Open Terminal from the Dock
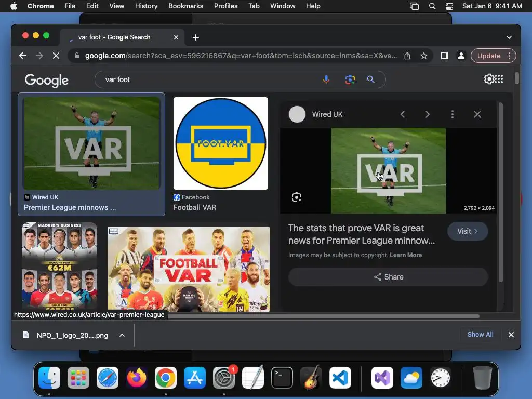This screenshot has height=399, width=532. [x=282, y=377]
